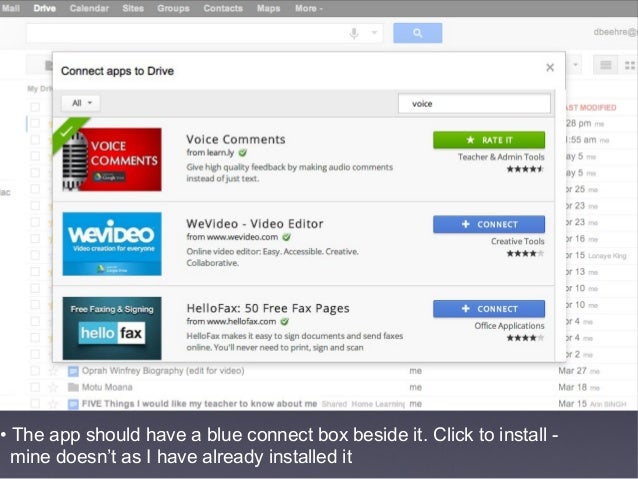The image size is (638, 479).
Task: Click the Creative Tools category link
Action: [x=518, y=241]
